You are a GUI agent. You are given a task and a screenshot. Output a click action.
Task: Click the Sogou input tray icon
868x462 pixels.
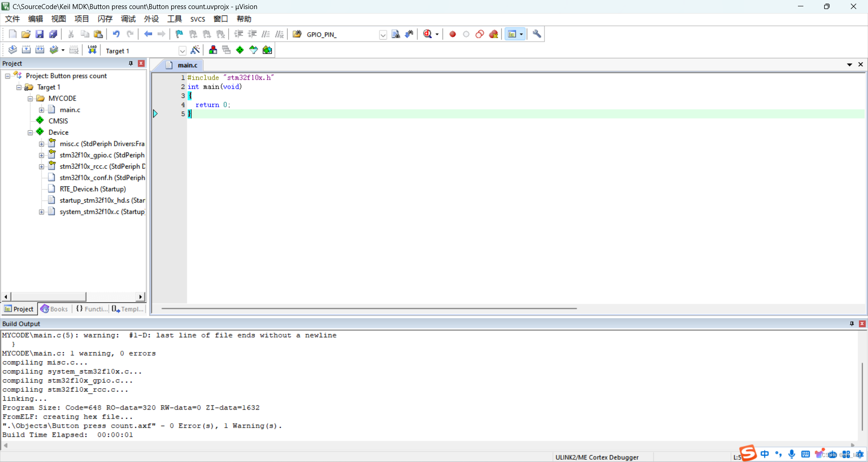(x=748, y=453)
